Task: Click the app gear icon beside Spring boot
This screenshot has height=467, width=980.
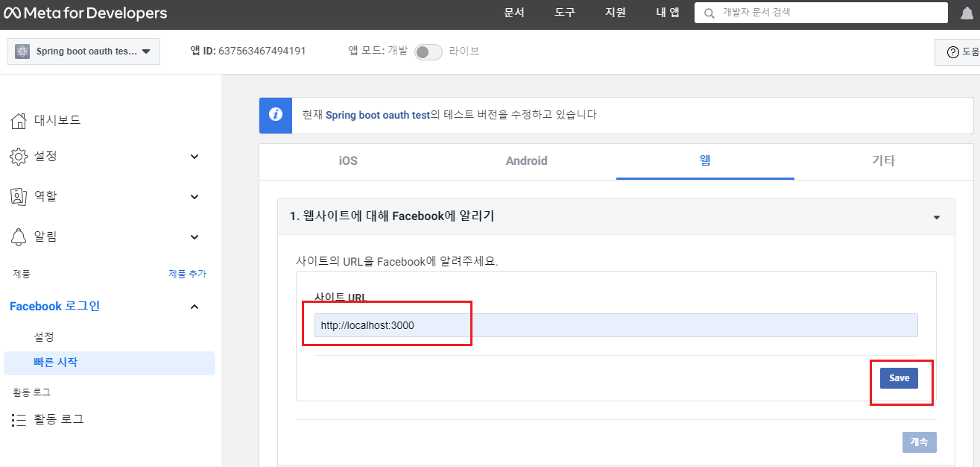Action: (22, 51)
